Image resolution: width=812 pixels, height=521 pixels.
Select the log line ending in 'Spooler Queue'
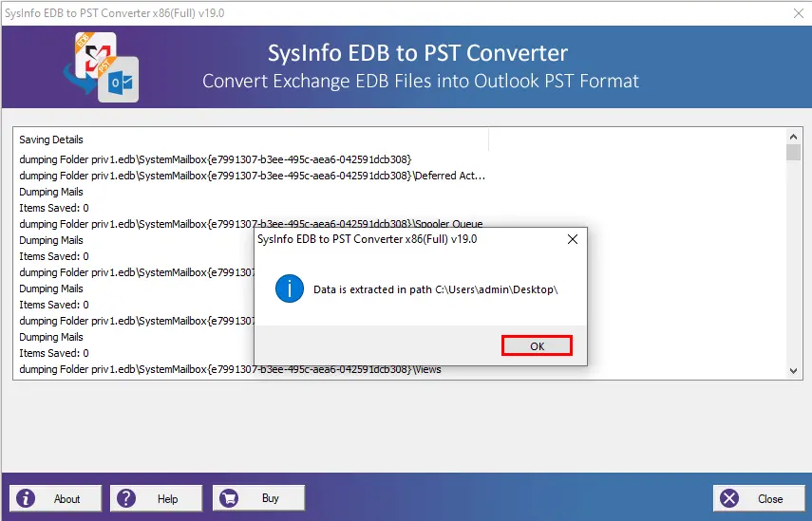pos(251,224)
